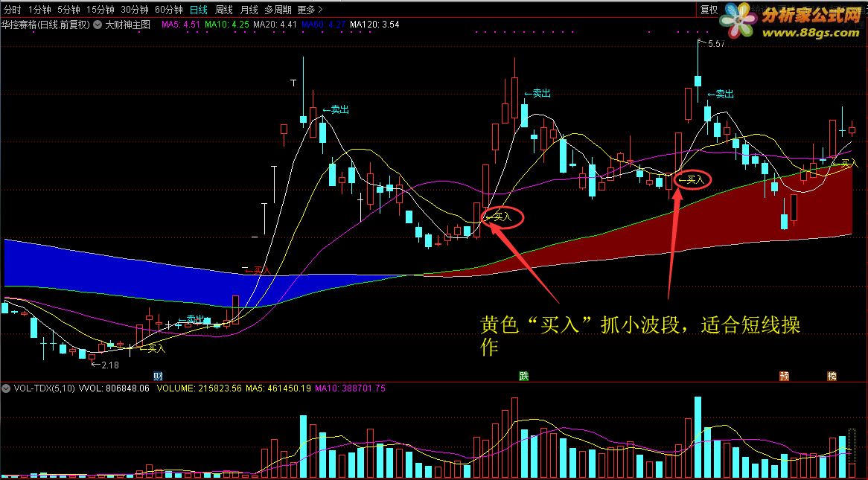Open the VOL-TDX indicator dropdown arrow
The height and width of the screenshot is (480, 868).
[x=6, y=388]
